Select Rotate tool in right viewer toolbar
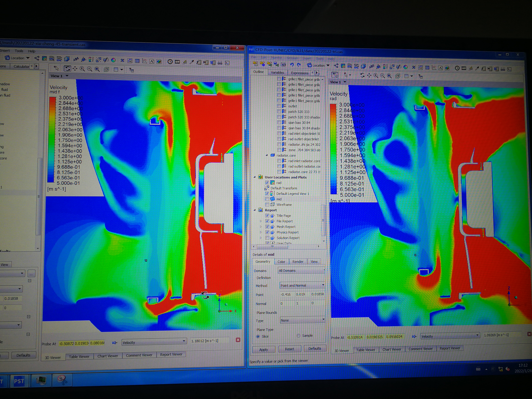 362,75
